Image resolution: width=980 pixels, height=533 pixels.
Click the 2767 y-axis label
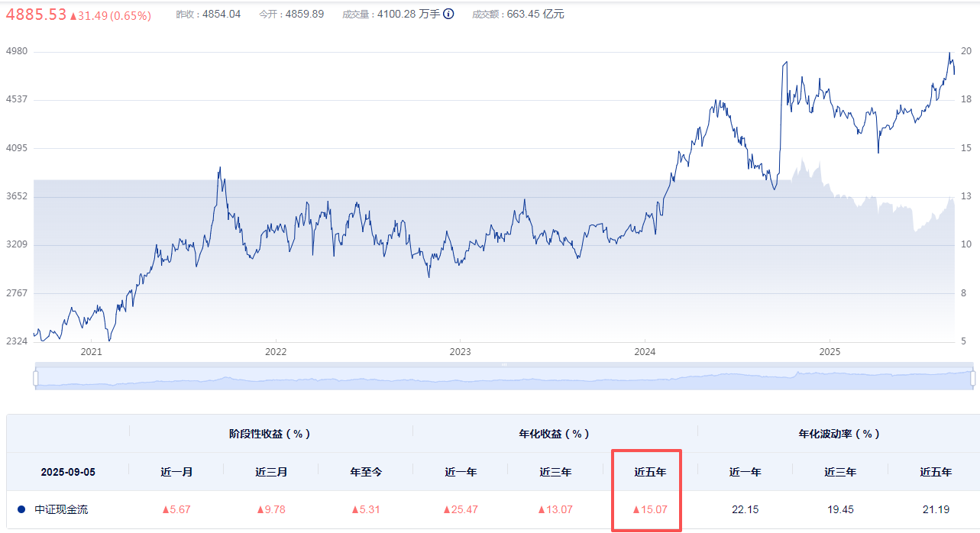17,292
